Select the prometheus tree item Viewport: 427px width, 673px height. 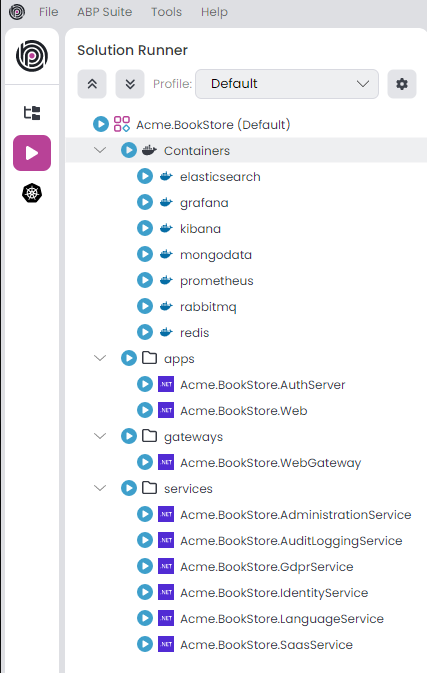tap(216, 281)
